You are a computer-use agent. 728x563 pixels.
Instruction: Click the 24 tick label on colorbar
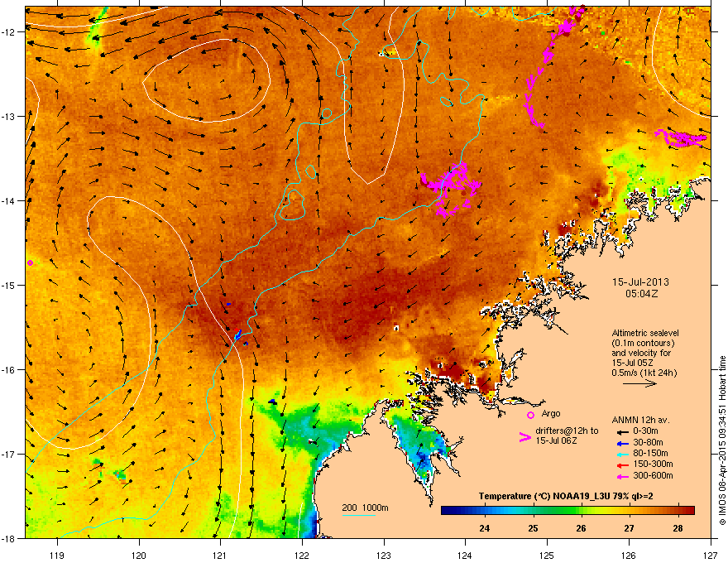[x=484, y=528]
